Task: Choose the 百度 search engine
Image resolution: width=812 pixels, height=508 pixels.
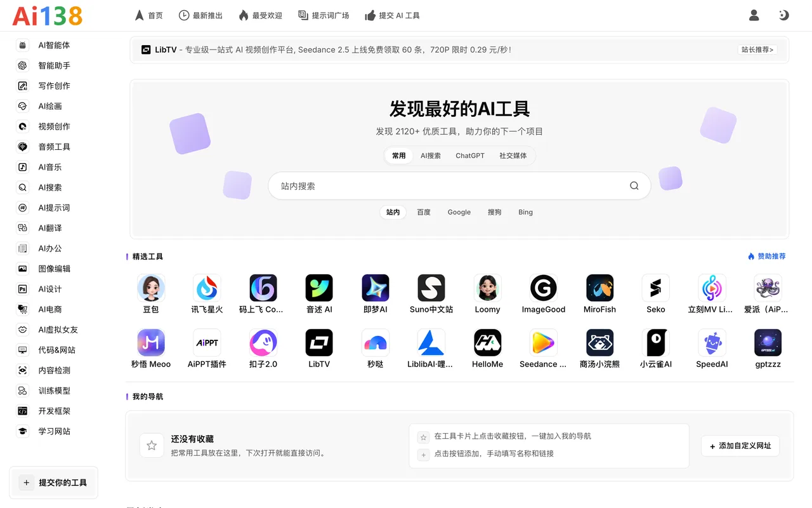Action: click(424, 212)
